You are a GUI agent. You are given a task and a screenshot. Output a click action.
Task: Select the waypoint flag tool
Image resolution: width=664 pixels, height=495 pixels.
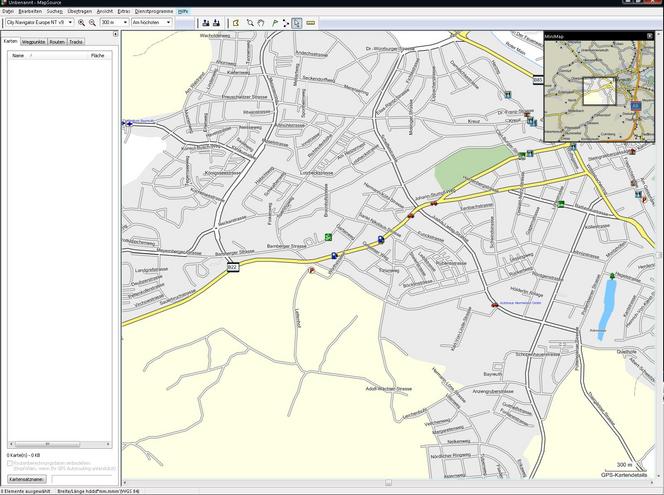tap(273, 22)
